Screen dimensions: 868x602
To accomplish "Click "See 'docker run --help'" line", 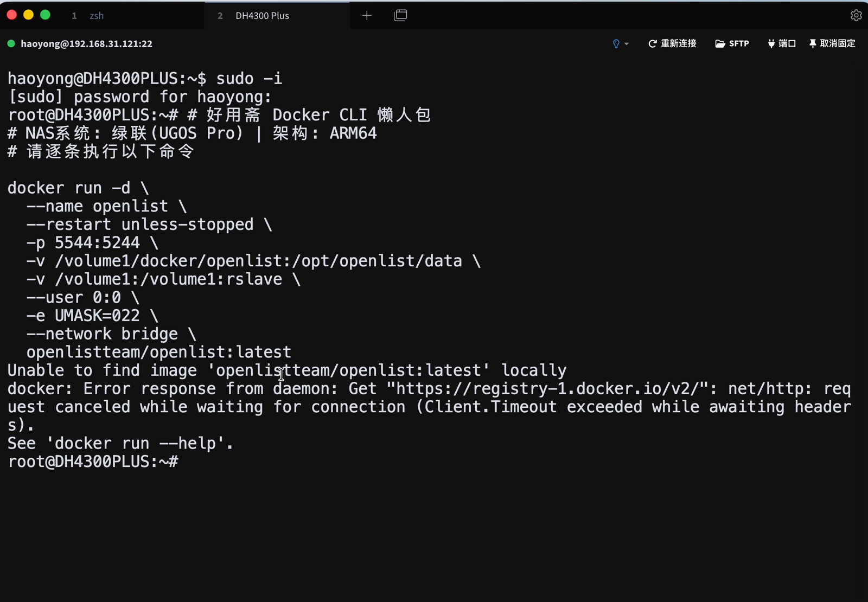I will coord(120,443).
